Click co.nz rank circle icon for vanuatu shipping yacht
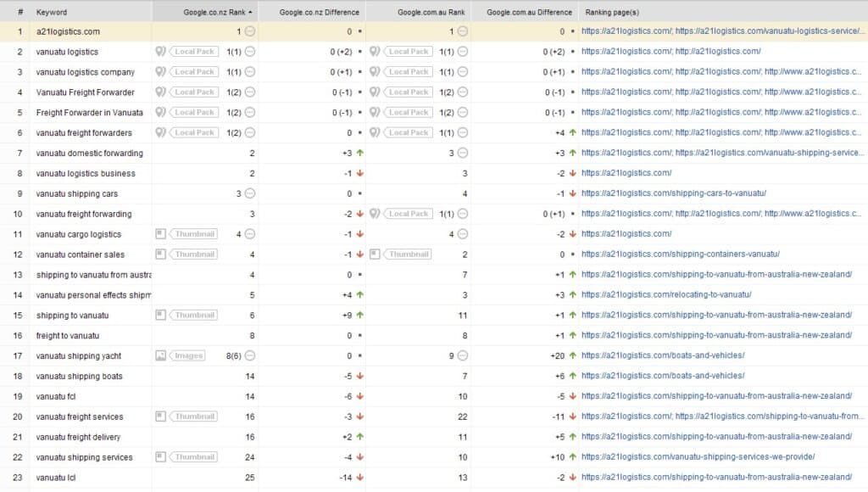This screenshot has width=868, height=492. (x=250, y=355)
